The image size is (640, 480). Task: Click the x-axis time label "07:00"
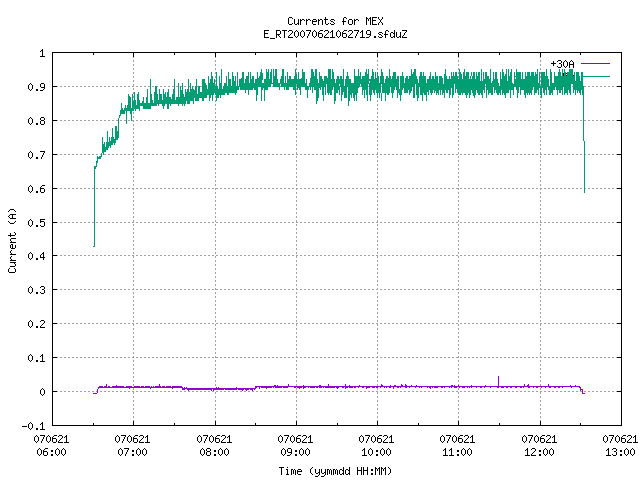point(132,452)
